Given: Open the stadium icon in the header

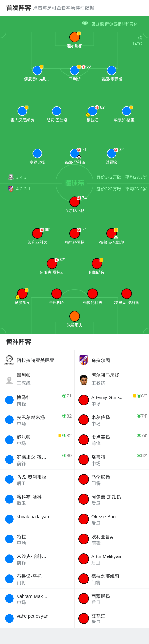Looking at the screenshot, I should (x=85, y=23).
